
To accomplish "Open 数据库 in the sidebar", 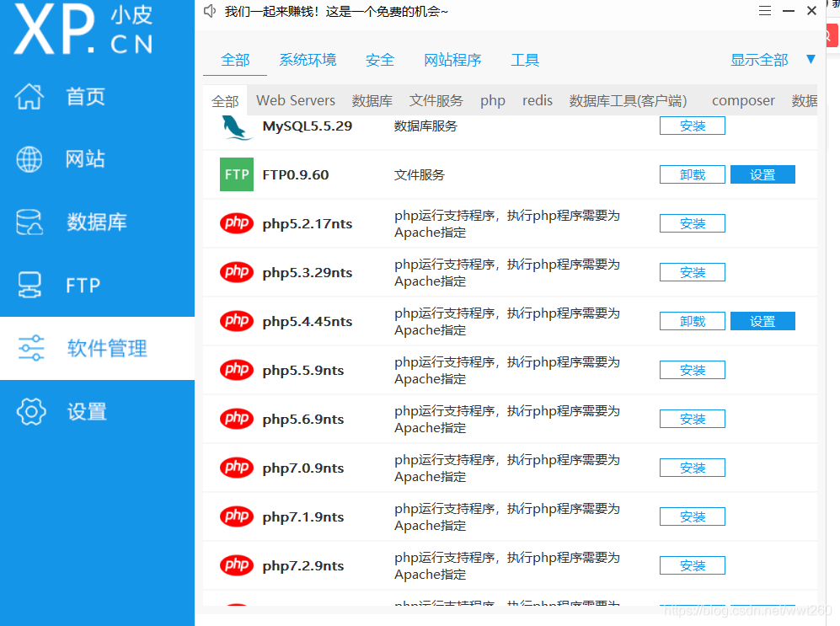I will click(x=97, y=222).
